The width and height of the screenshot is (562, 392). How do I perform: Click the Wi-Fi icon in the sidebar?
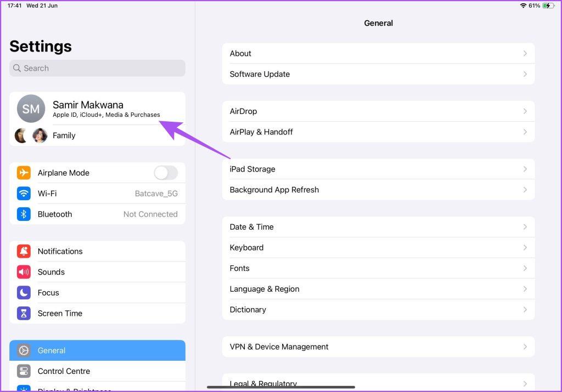24,194
